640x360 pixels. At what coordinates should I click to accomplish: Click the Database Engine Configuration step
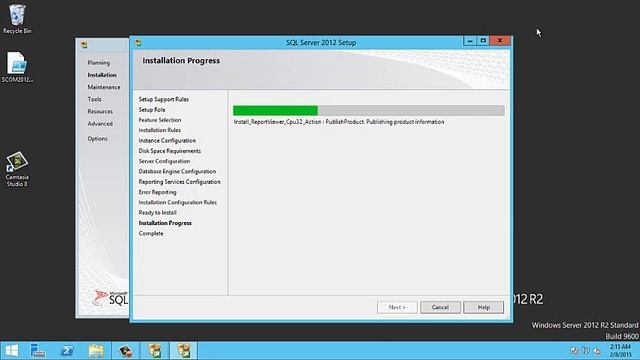point(177,171)
